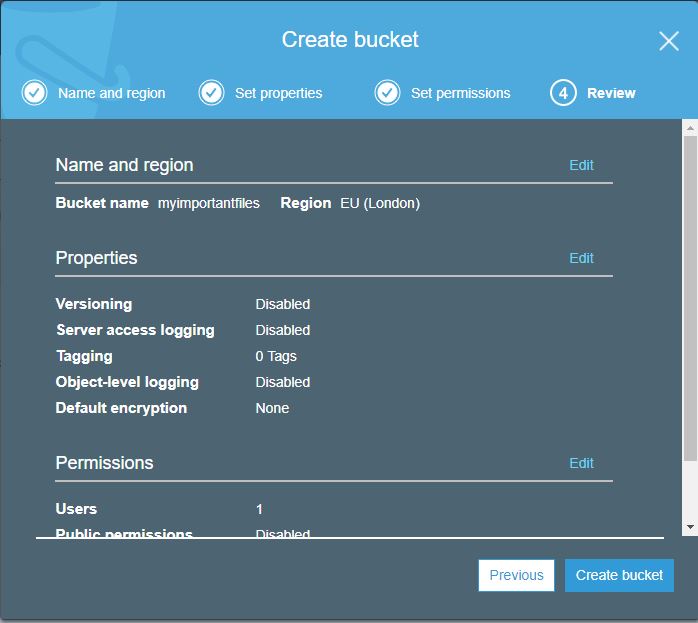
Task: Click the scrollbar up arrow
Action: point(690,127)
